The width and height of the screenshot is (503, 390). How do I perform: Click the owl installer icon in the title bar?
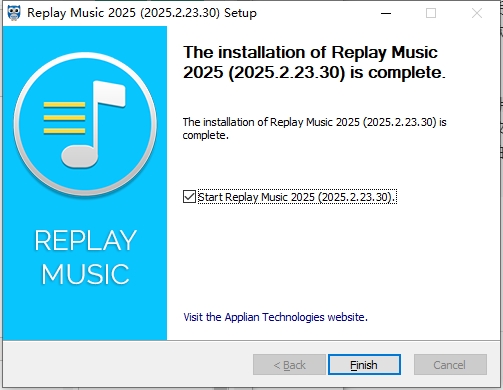click(14, 13)
